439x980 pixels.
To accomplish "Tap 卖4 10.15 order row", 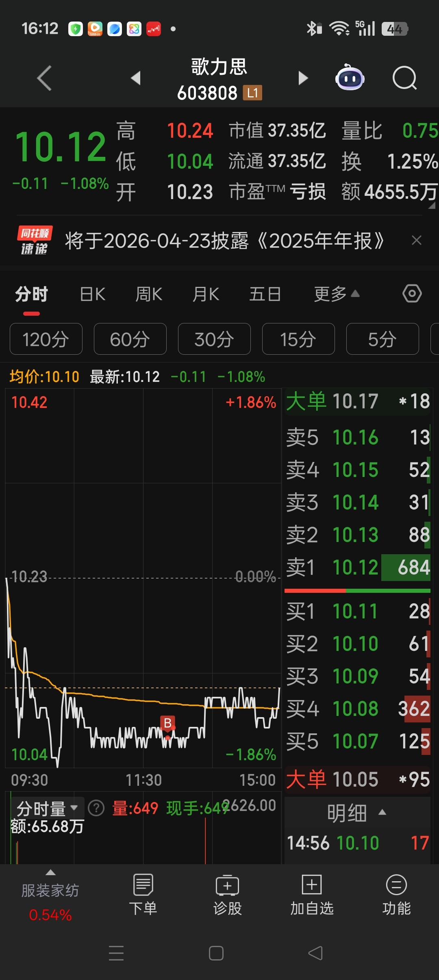I will [358, 470].
